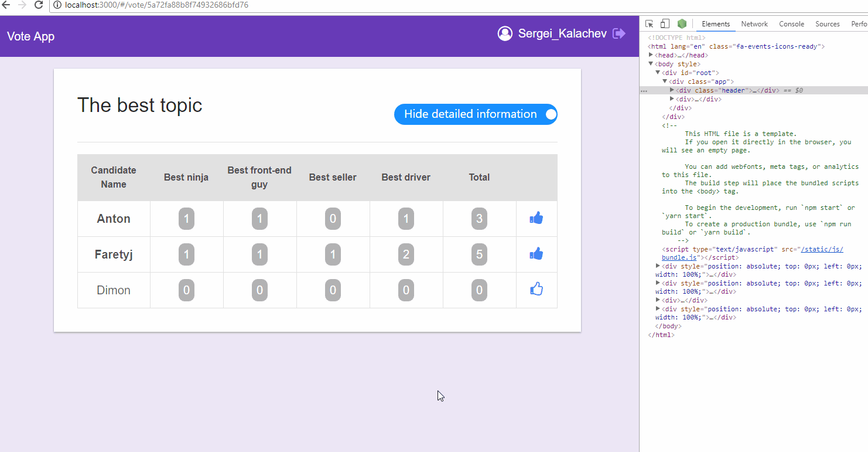Toggle the Hide detailed information switch
868x452 pixels.
(x=476, y=114)
